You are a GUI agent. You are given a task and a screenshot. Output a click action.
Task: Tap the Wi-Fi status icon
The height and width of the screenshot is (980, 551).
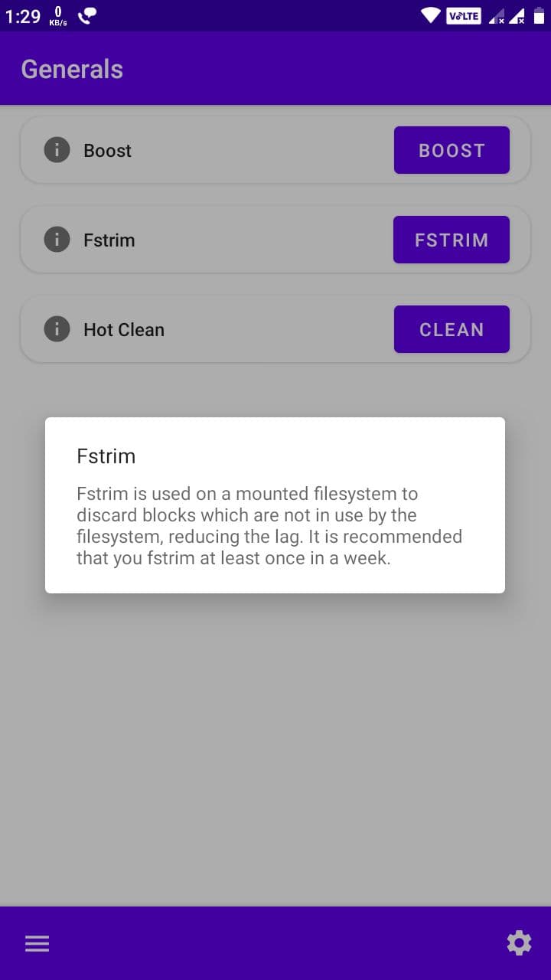pyautogui.click(x=431, y=15)
